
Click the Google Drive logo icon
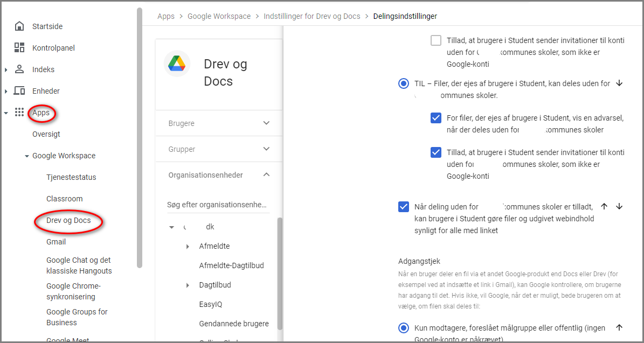[177, 64]
